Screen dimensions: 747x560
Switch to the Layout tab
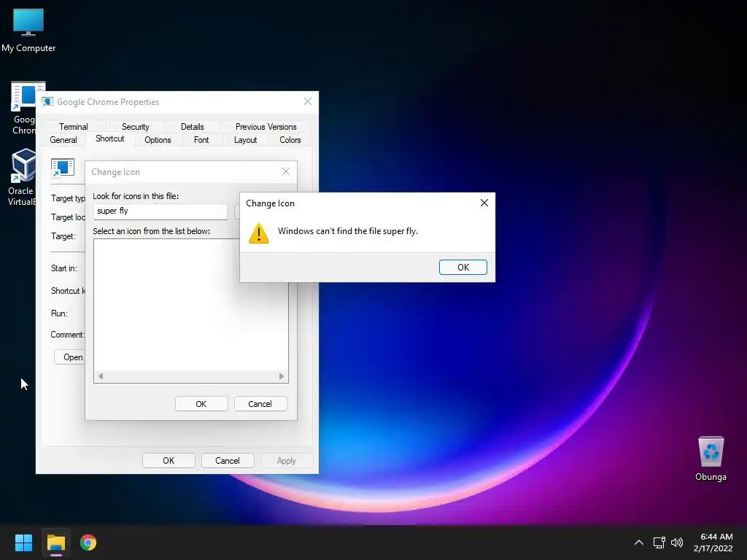(x=245, y=140)
